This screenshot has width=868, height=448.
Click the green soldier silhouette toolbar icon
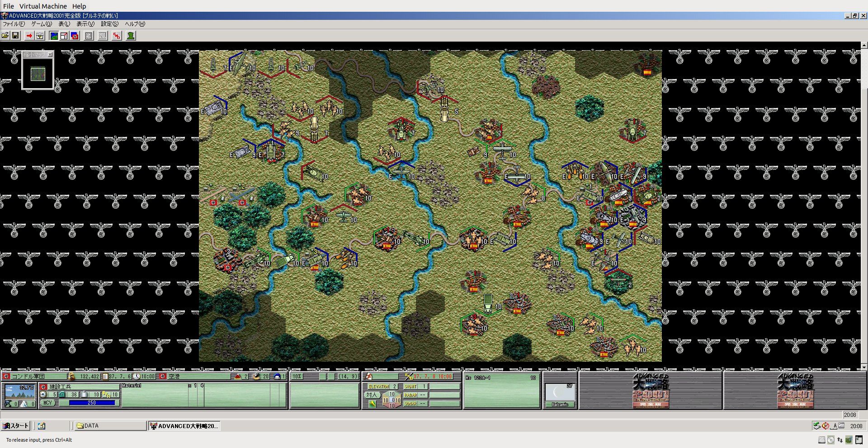pyautogui.click(x=131, y=36)
